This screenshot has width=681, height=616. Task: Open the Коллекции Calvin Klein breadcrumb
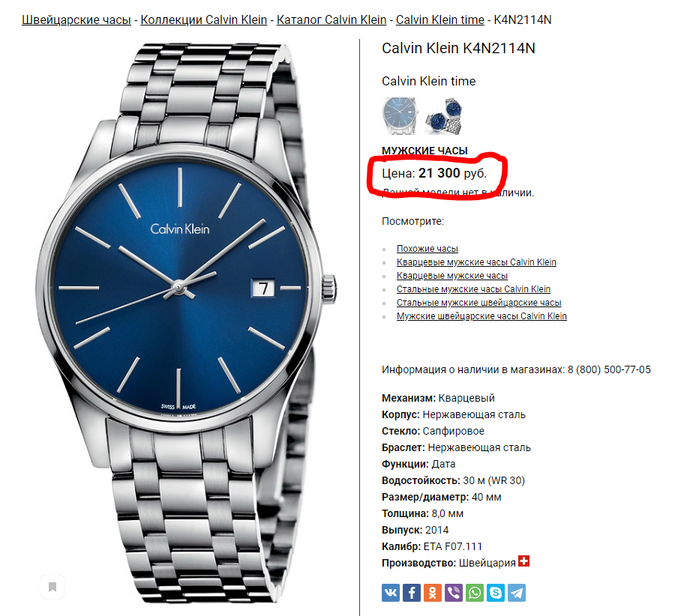coord(204,20)
